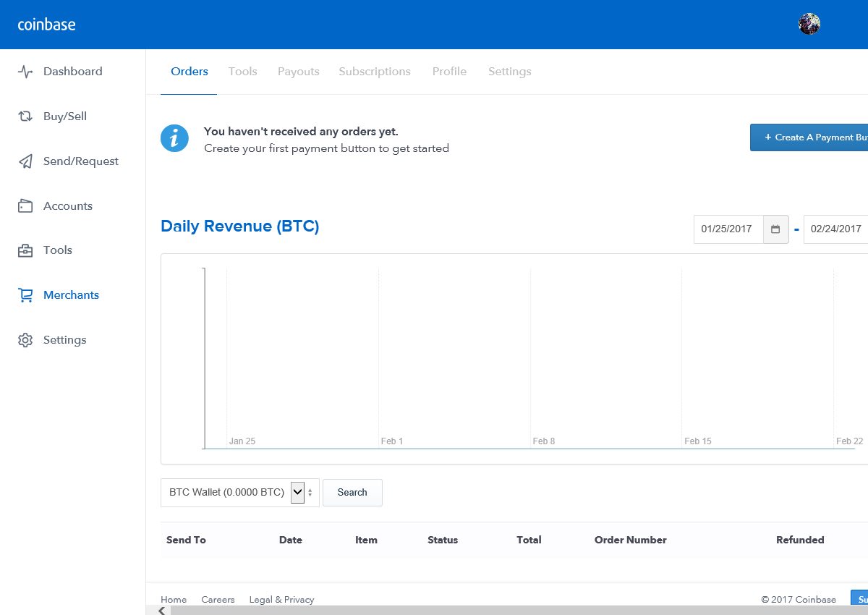Click the Home footer link
Screen dimensions: 868x615
174,600
